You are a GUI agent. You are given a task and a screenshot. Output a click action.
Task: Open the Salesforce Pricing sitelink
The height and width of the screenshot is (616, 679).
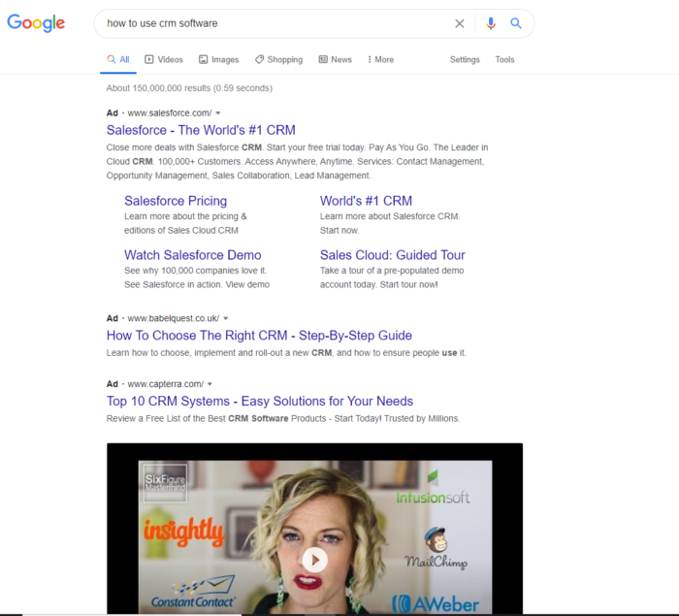click(176, 201)
